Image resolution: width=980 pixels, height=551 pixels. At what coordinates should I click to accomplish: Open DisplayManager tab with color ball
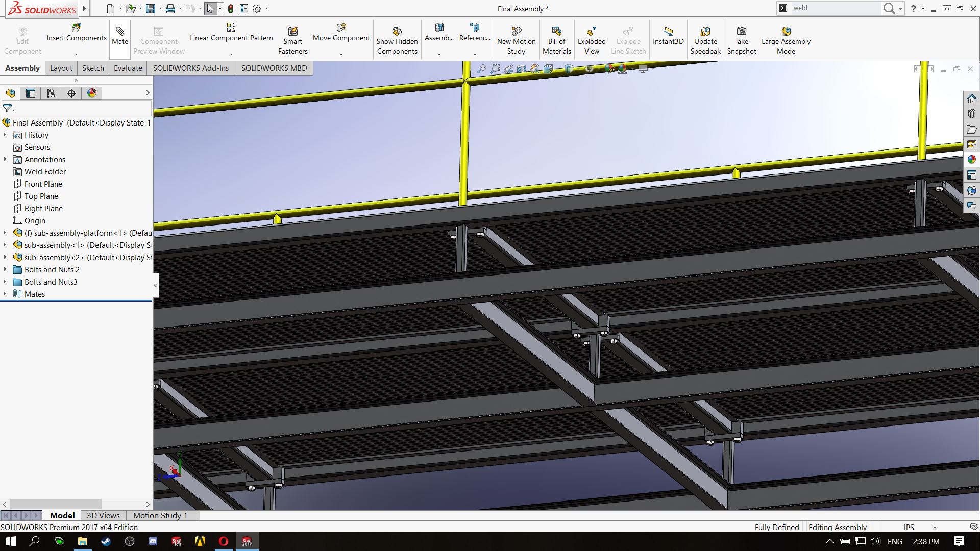[x=92, y=93]
